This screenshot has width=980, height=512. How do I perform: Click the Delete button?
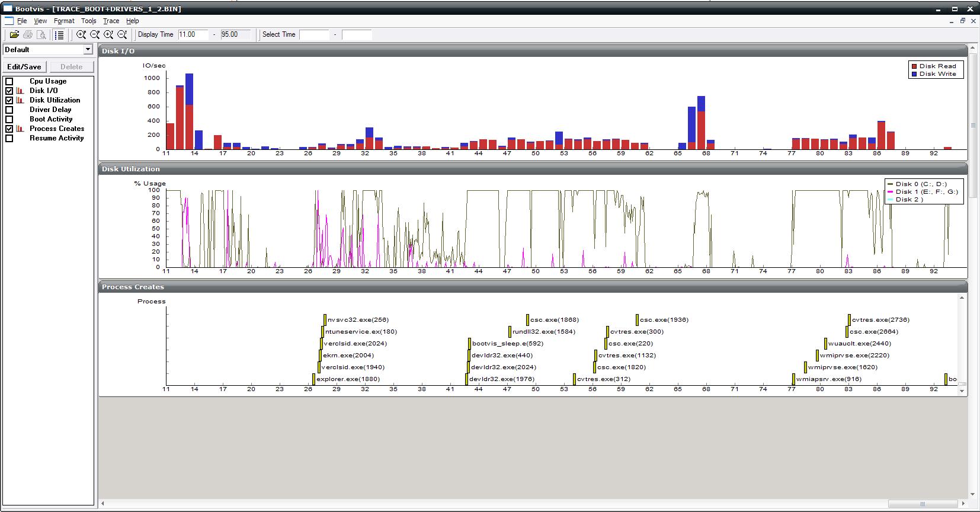72,67
